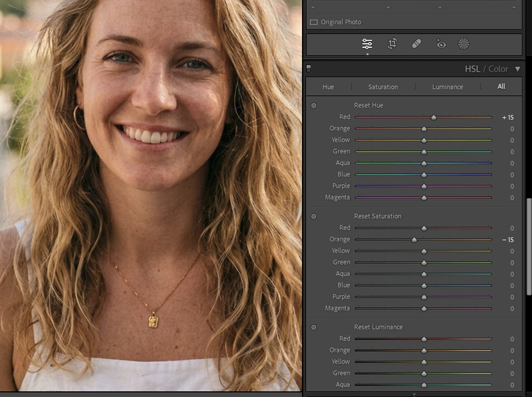Click the 'Orange' label under Luminance

coord(339,350)
